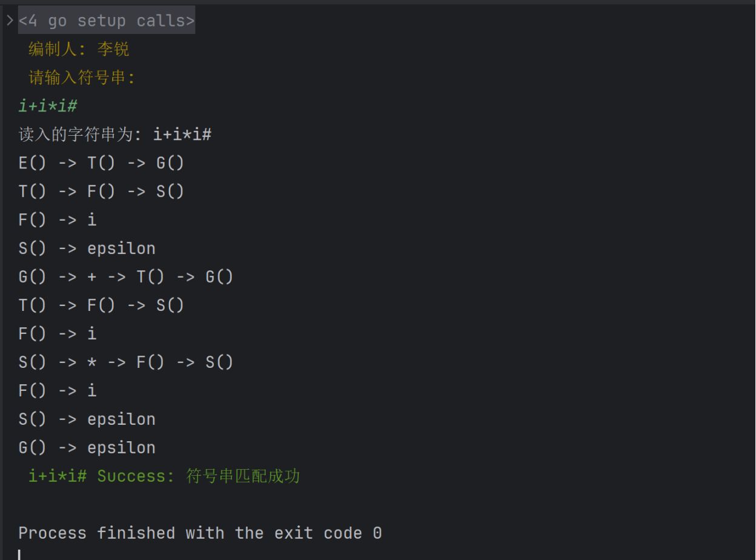Click the green text "符号串匹配成功"

click(x=243, y=476)
